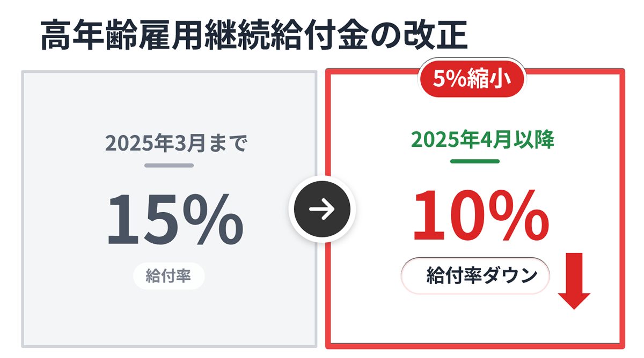Click gray underline bar below 2025年3月まで
Image resolution: width=644 pixels, height=358 pixels.
[x=169, y=165]
